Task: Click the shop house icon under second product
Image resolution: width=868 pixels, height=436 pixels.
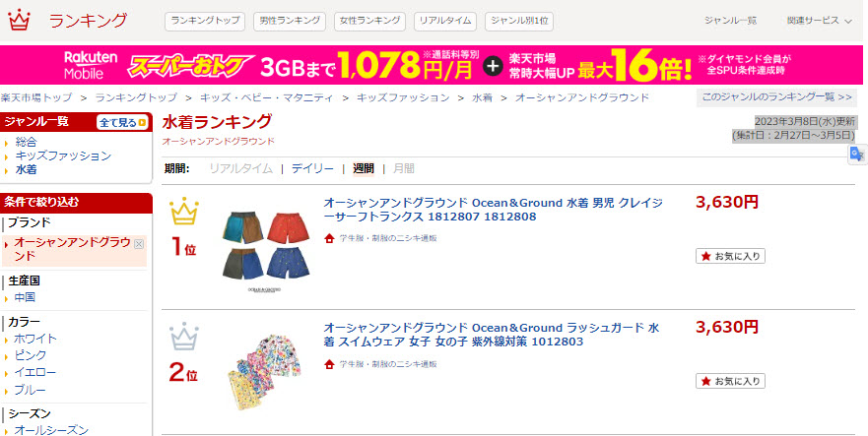Action: tap(329, 364)
